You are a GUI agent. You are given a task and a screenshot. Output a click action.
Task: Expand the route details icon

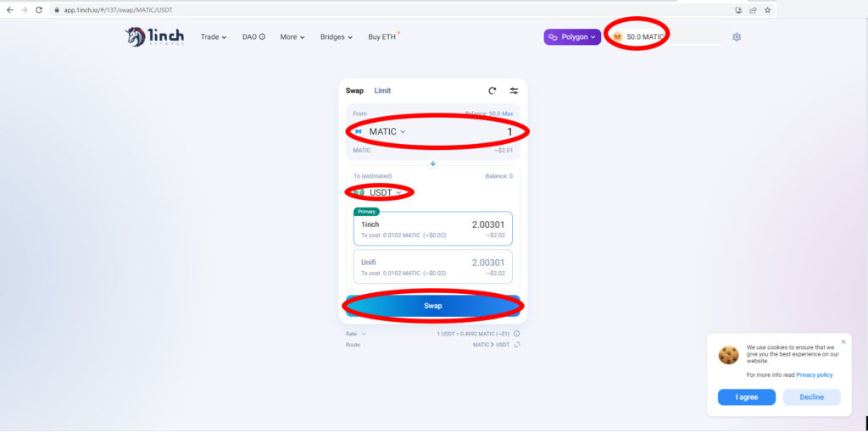(517, 345)
